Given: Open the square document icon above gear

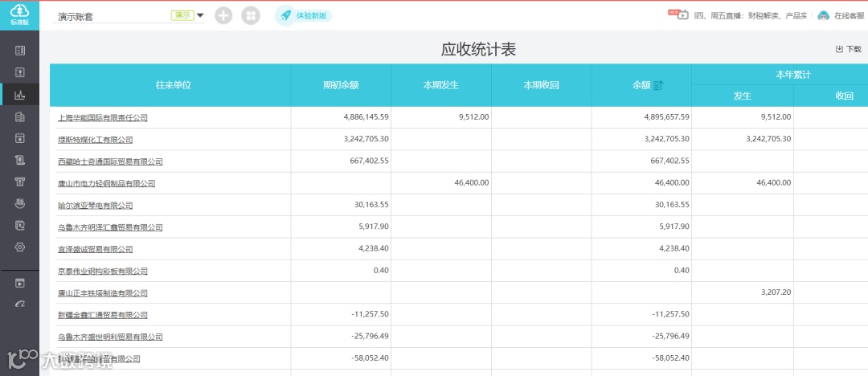Looking at the screenshot, I should 20,226.
